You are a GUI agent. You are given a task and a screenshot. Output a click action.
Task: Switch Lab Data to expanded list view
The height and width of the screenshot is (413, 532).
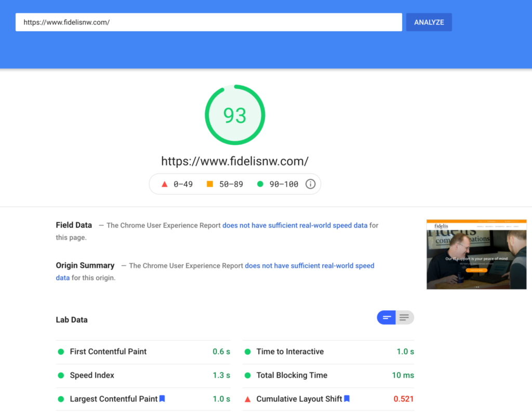[x=404, y=318]
